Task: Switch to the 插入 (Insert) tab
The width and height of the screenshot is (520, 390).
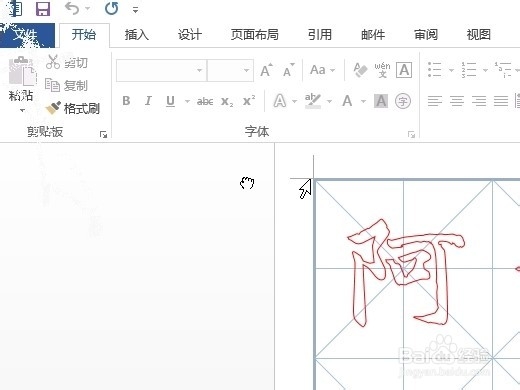Action: [x=137, y=35]
